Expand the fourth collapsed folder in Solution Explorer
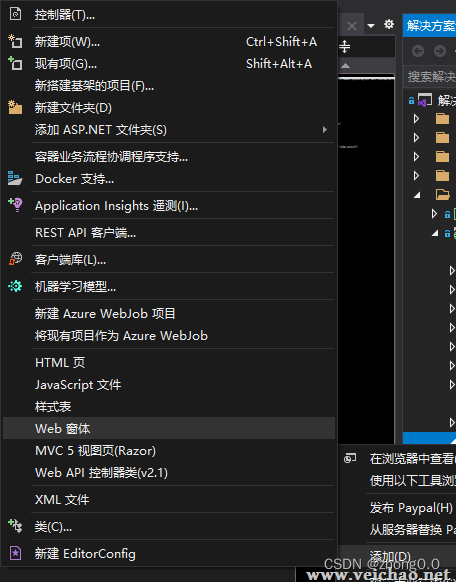456x582 pixels. [416, 175]
